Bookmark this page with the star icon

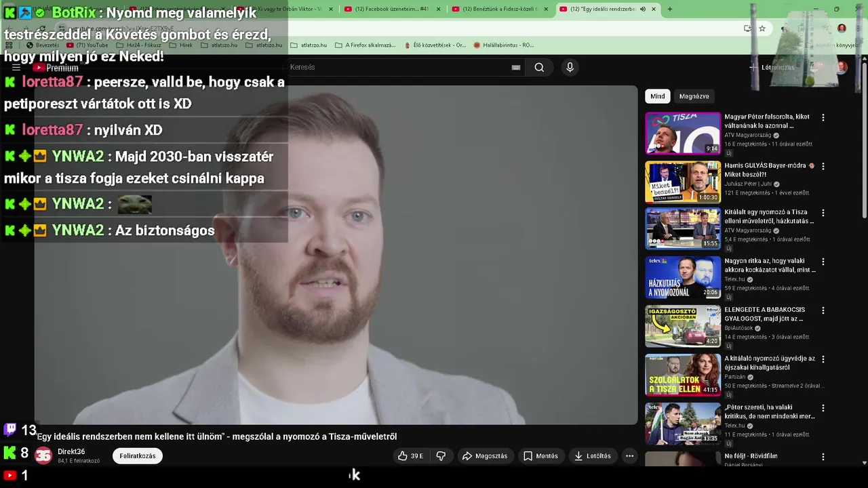click(x=762, y=28)
